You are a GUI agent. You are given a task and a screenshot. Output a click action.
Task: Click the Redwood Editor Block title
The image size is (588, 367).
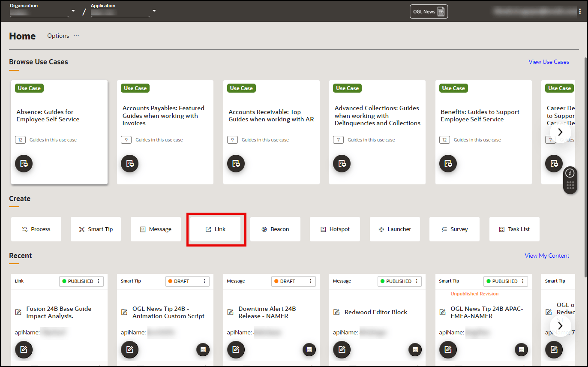pos(376,312)
